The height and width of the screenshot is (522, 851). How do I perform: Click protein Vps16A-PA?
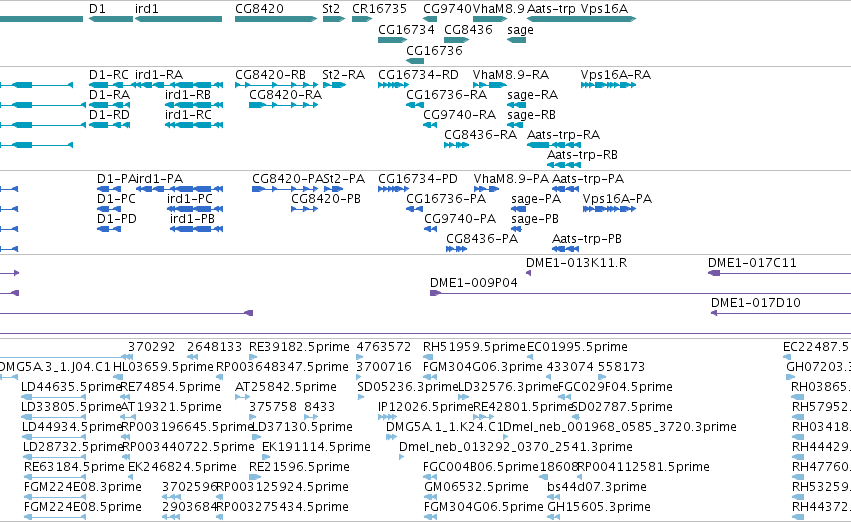[x=617, y=199]
